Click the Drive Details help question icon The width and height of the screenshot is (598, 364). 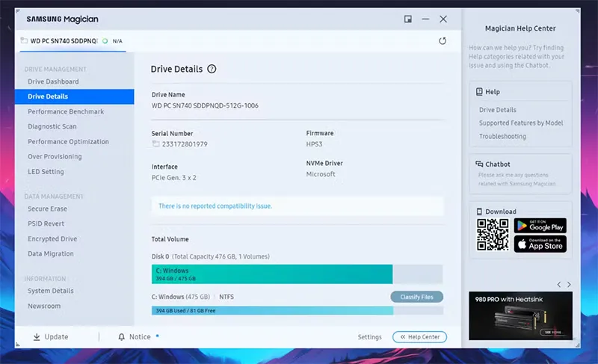coord(212,69)
